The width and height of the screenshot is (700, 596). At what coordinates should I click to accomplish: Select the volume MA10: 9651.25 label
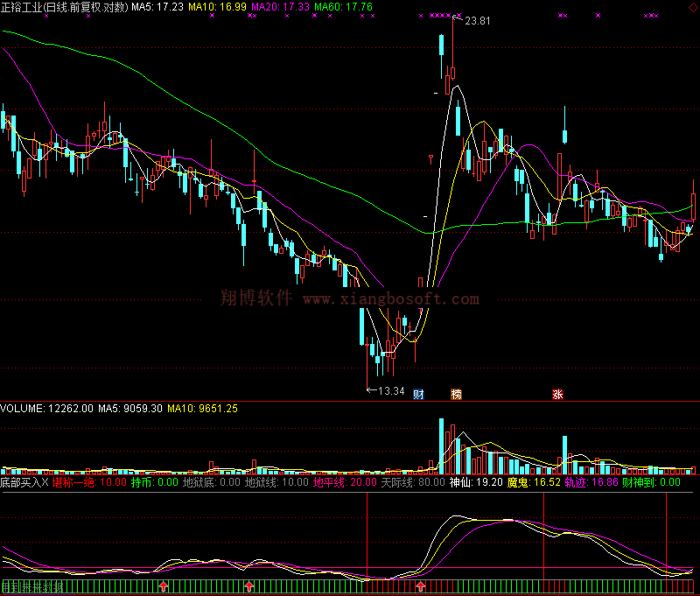203,409
